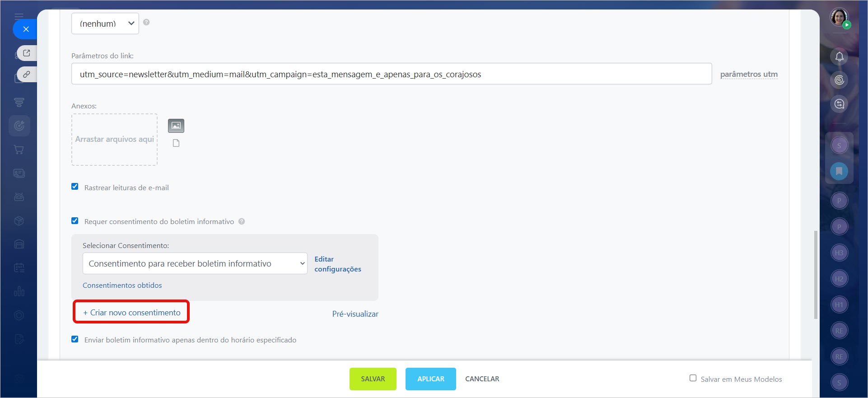Toggle Requer consentimento do boletim informativo

pyautogui.click(x=75, y=221)
